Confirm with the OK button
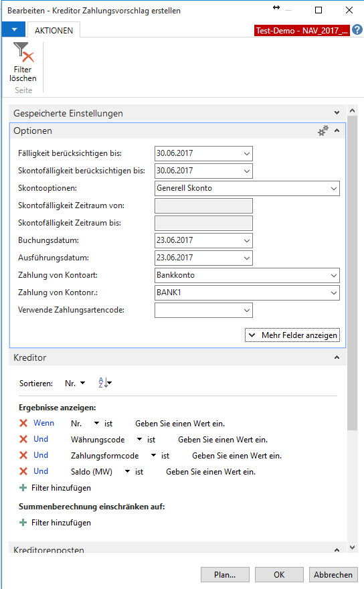This screenshot has height=589, width=364. click(x=279, y=575)
